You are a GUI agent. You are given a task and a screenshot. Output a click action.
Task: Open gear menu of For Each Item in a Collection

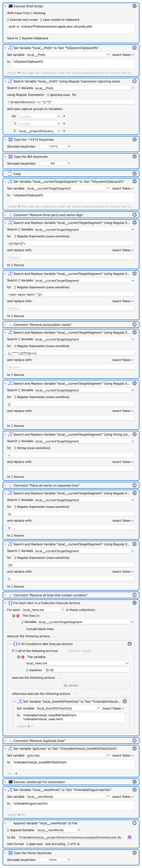[134, 603]
